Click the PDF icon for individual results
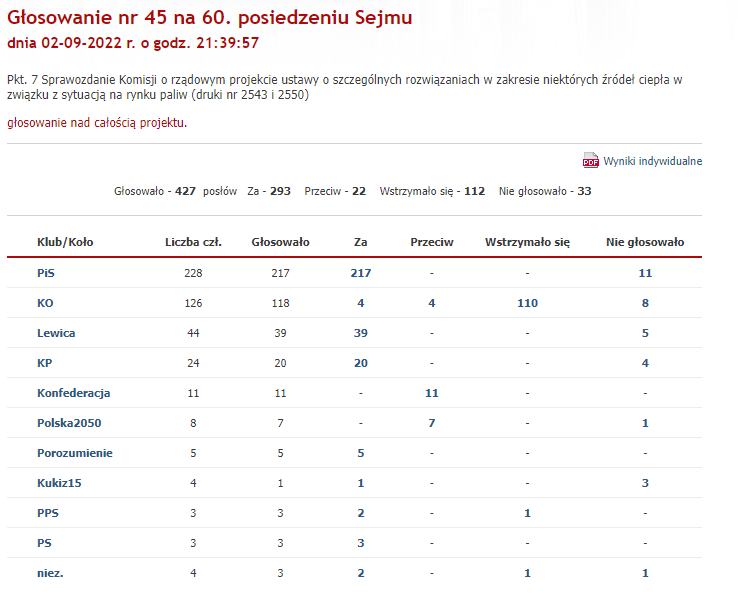Image resolution: width=738 pixels, height=610 pixels. (x=590, y=161)
